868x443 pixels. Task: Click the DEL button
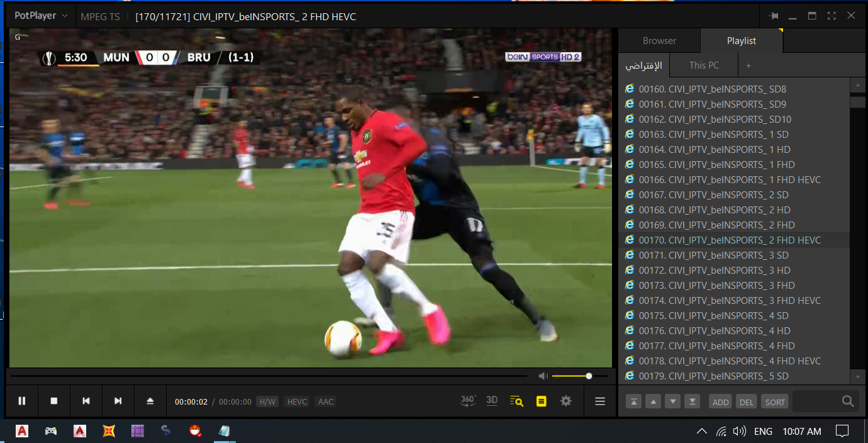coord(747,402)
